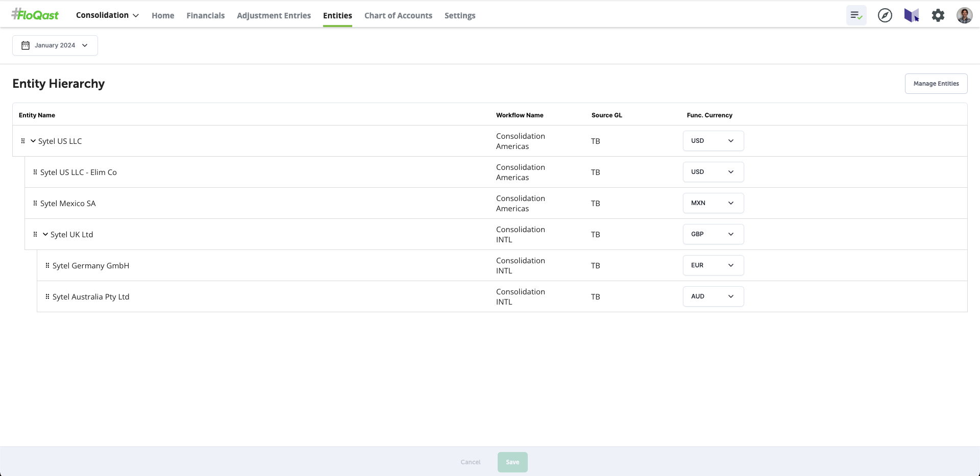Viewport: 980px width, 476px height.
Task: Select the Sytel Germany GmbH entity name
Action: 91,266
